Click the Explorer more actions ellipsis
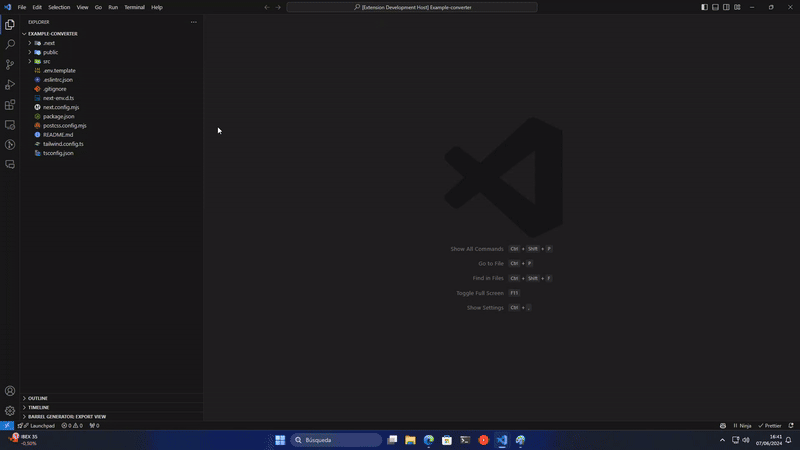This screenshot has height=450, width=800. point(193,22)
